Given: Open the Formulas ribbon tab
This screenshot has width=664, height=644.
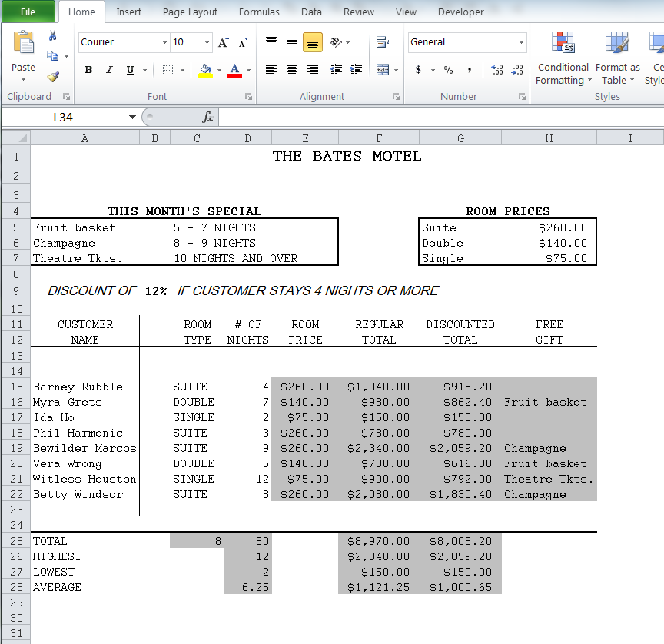Looking at the screenshot, I should (x=259, y=12).
